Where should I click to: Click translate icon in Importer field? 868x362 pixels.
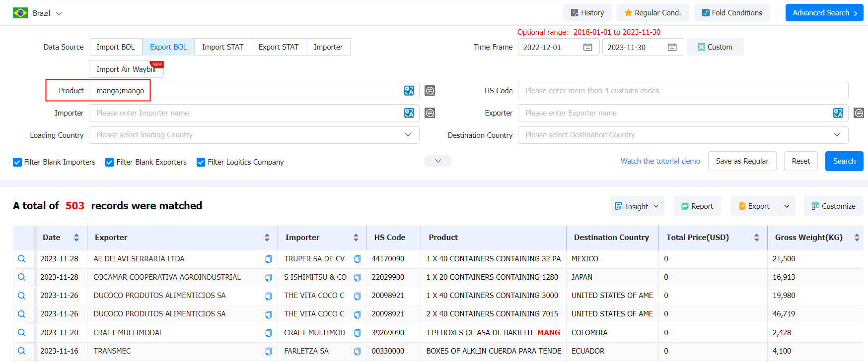tap(409, 113)
